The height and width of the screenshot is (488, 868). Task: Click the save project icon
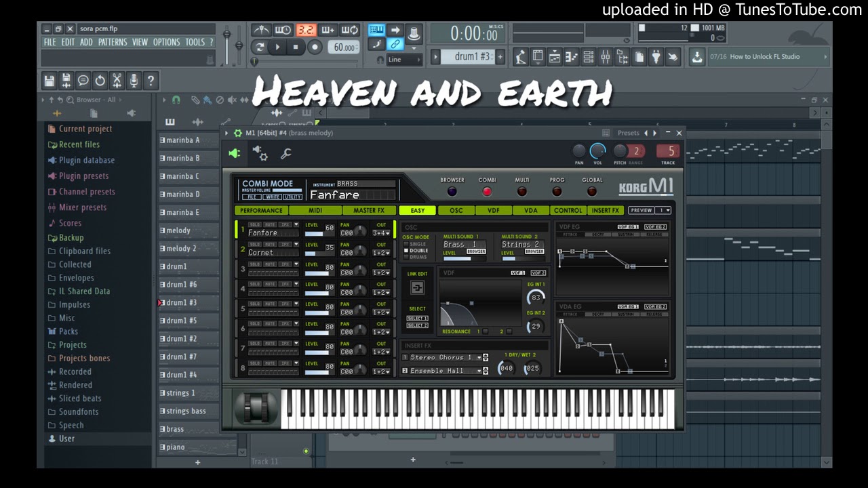coord(49,81)
